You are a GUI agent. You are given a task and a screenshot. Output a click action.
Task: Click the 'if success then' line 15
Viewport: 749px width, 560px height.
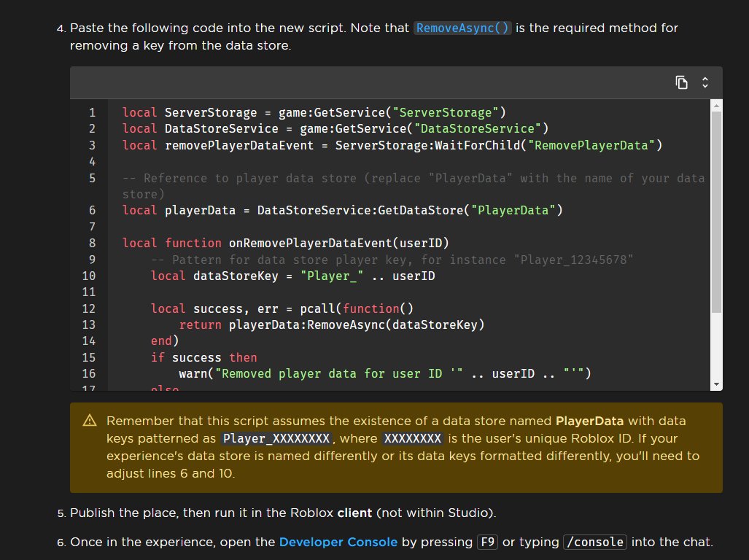pos(204,357)
